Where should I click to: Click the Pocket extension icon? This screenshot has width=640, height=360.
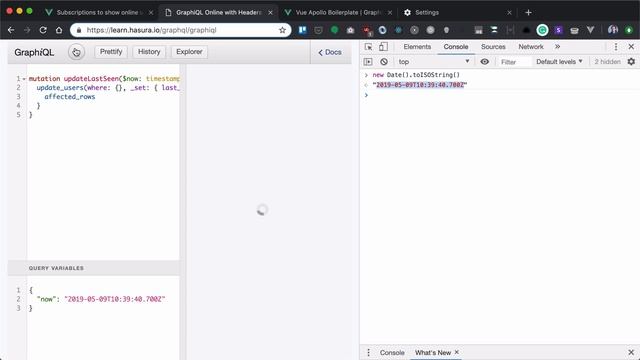click(x=318, y=30)
